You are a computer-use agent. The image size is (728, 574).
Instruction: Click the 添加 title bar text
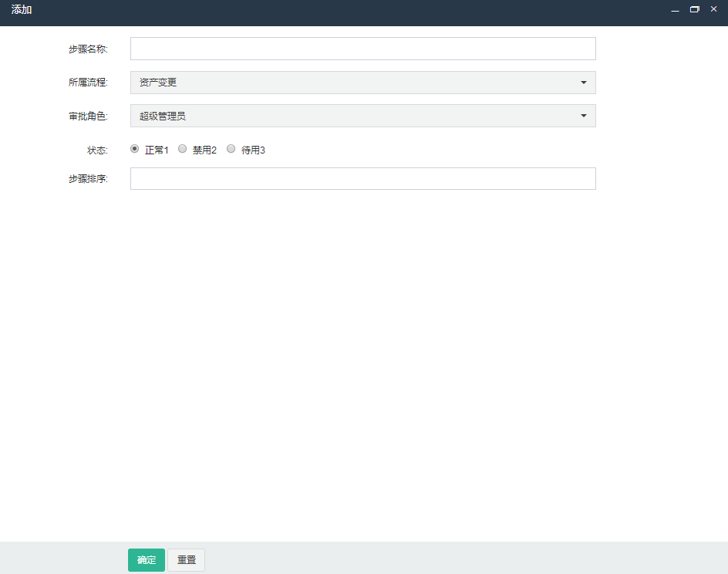coord(22,10)
